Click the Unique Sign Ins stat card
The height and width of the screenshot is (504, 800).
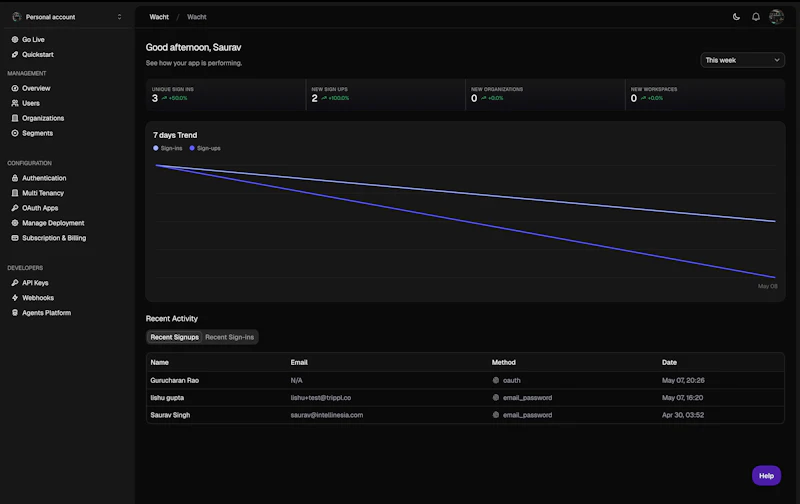tap(226, 94)
